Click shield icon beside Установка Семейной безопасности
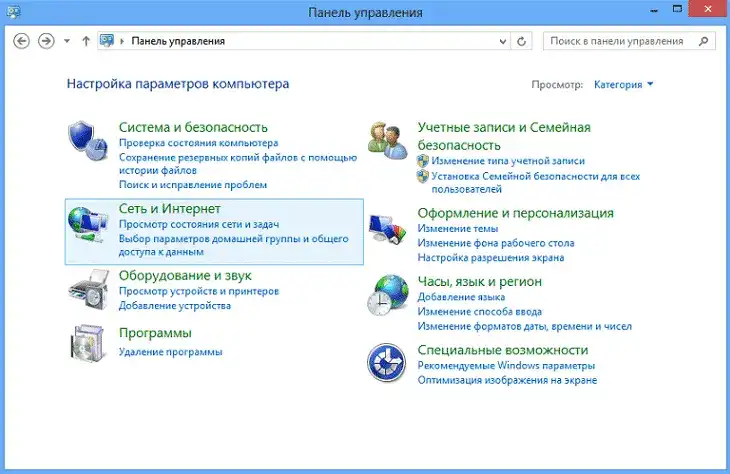Screen dimensions: 730x474 423,176
